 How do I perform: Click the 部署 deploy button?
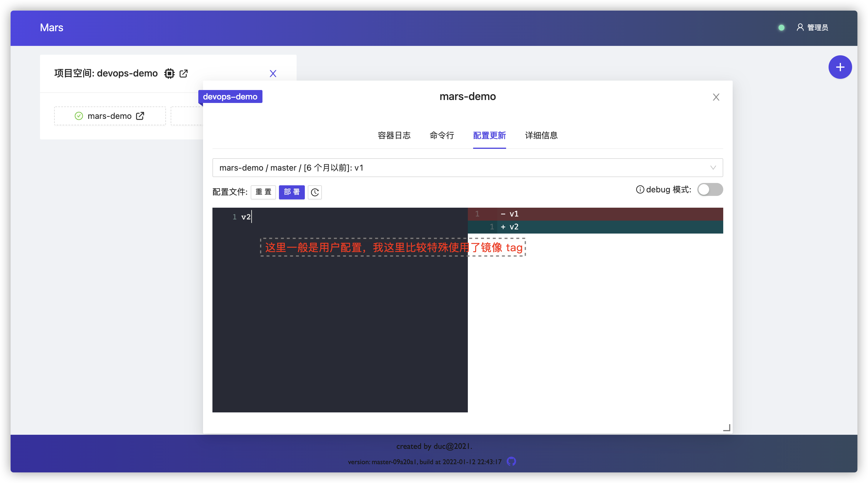pyautogui.click(x=292, y=192)
